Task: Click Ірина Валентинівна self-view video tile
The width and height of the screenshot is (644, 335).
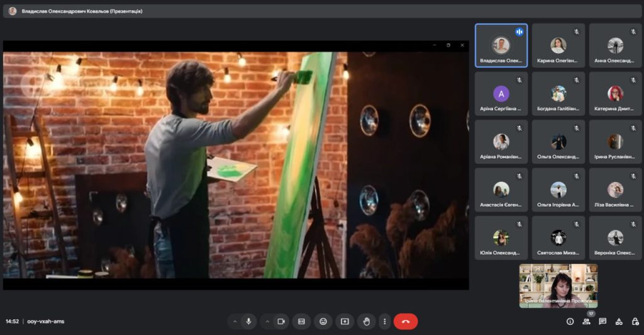Action: click(558, 285)
